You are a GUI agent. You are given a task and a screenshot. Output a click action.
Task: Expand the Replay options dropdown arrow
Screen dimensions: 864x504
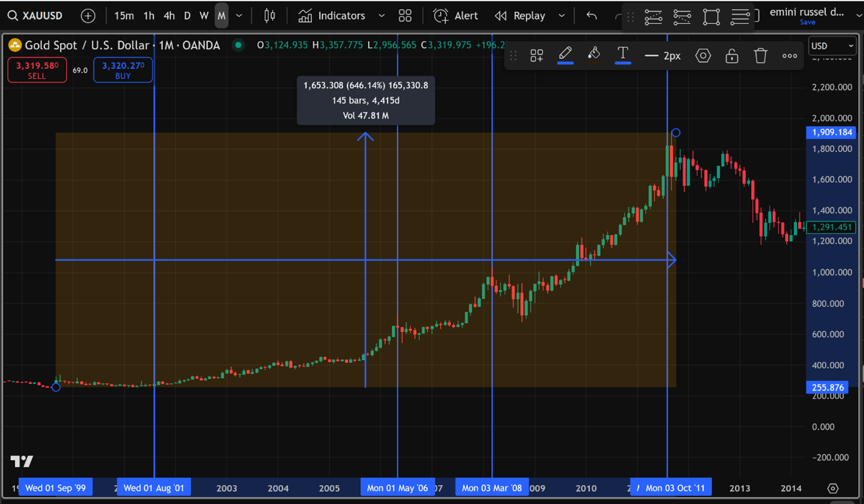(561, 16)
